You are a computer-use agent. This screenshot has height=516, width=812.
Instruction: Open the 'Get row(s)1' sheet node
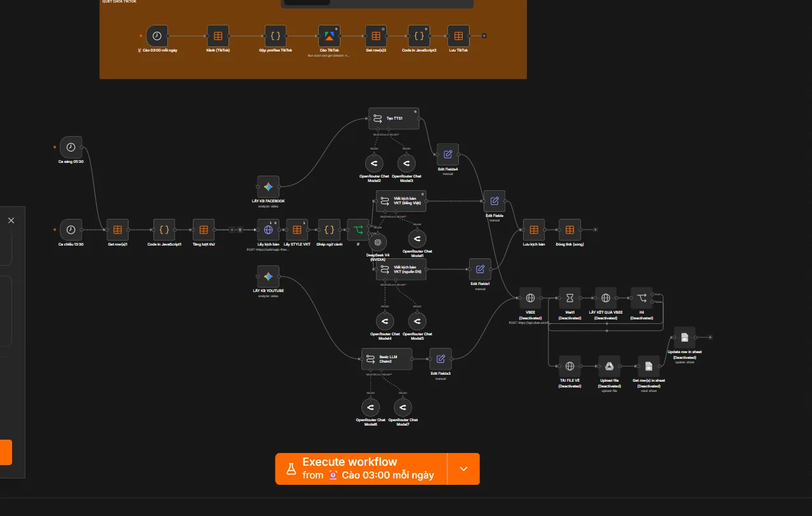point(118,230)
